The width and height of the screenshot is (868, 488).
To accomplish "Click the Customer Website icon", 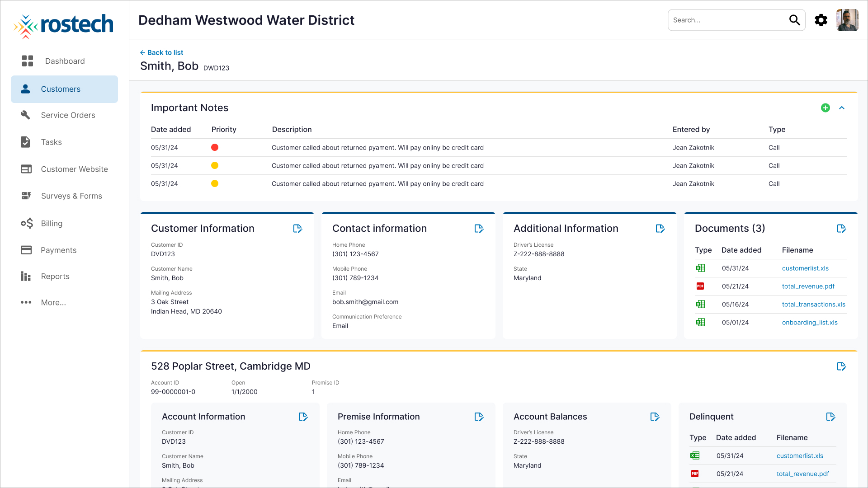I will click(26, 169).
